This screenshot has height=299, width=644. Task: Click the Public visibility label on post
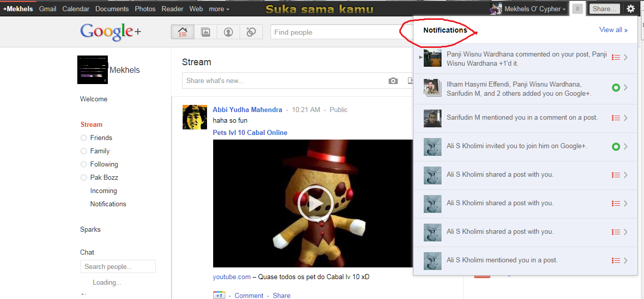click(x=339, y=110)
